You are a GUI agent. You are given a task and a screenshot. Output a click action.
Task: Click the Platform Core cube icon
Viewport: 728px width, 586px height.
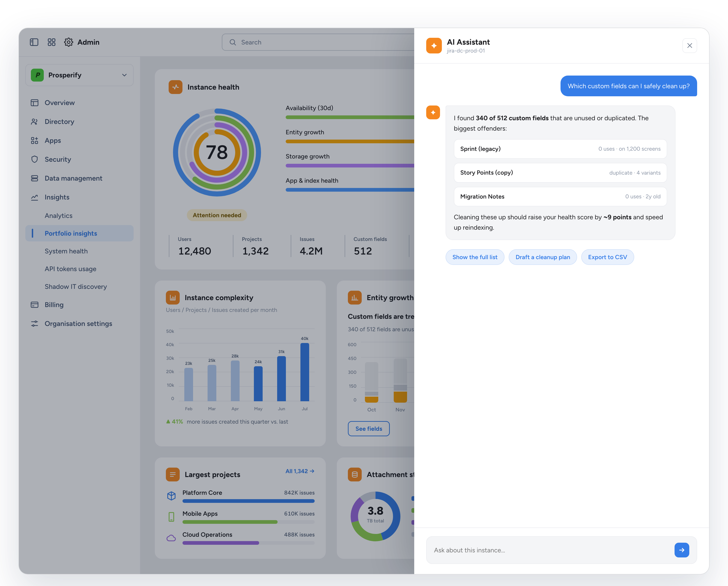coord(172,495)
